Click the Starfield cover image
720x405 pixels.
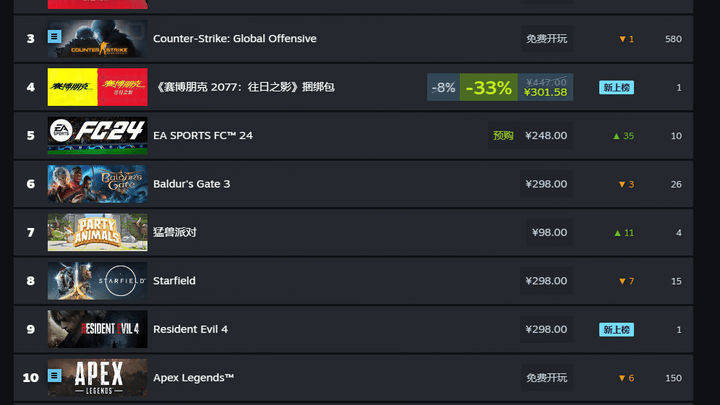[97, 281]
